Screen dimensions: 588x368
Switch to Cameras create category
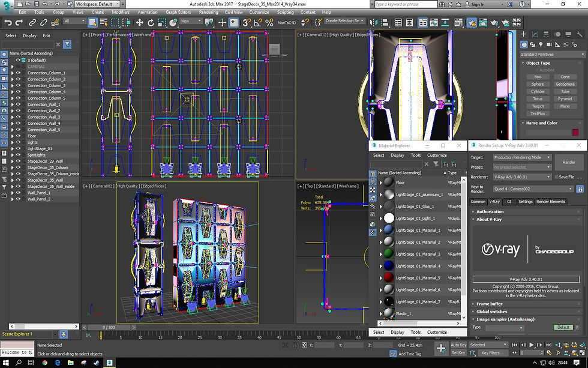click(x=550, y=44)
